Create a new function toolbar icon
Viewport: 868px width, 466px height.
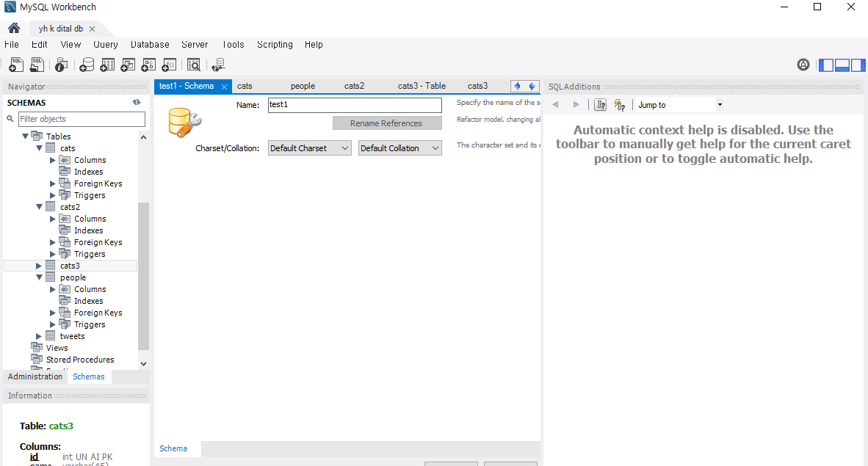coord(168,65)
